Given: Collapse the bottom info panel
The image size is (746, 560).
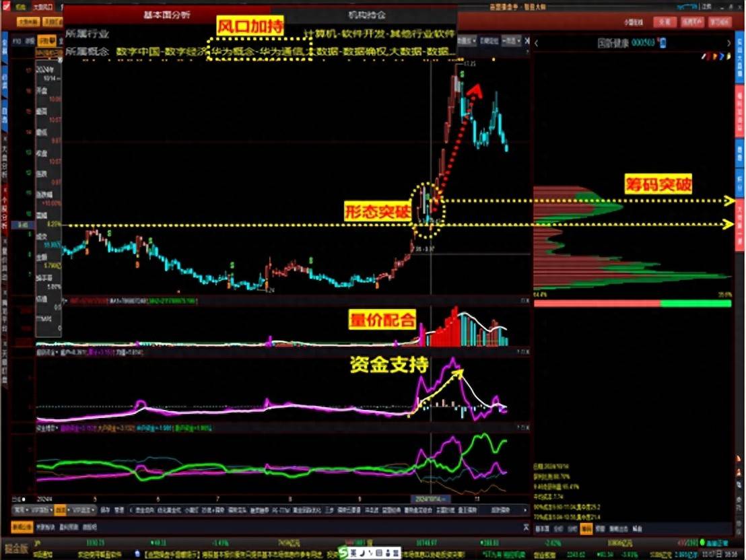Looking at the screenshot, I should [x=526, y=527].
